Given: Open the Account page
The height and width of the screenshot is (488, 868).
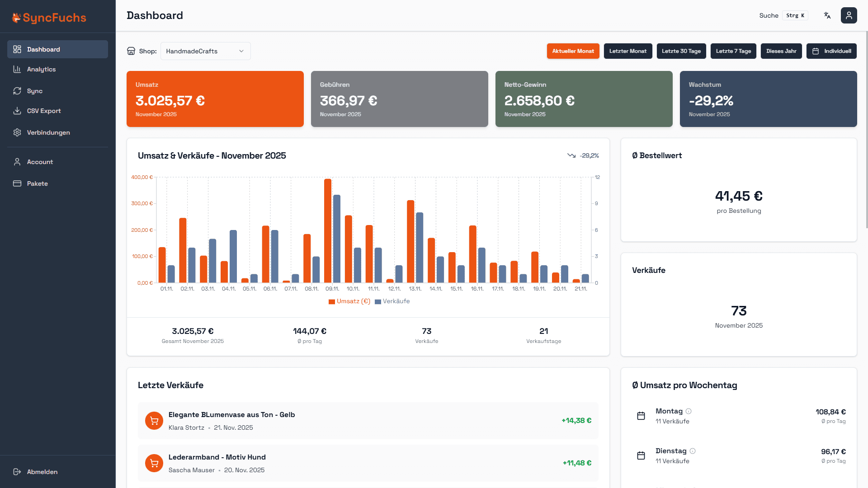Looking at the screenshot, I should 57,162.
